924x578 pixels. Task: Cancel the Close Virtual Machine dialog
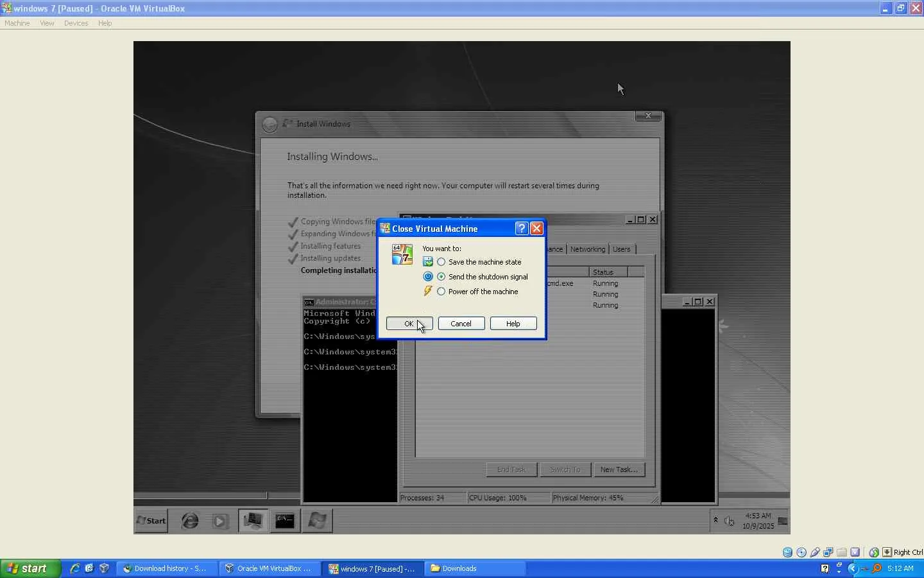[x=461, y=324]
